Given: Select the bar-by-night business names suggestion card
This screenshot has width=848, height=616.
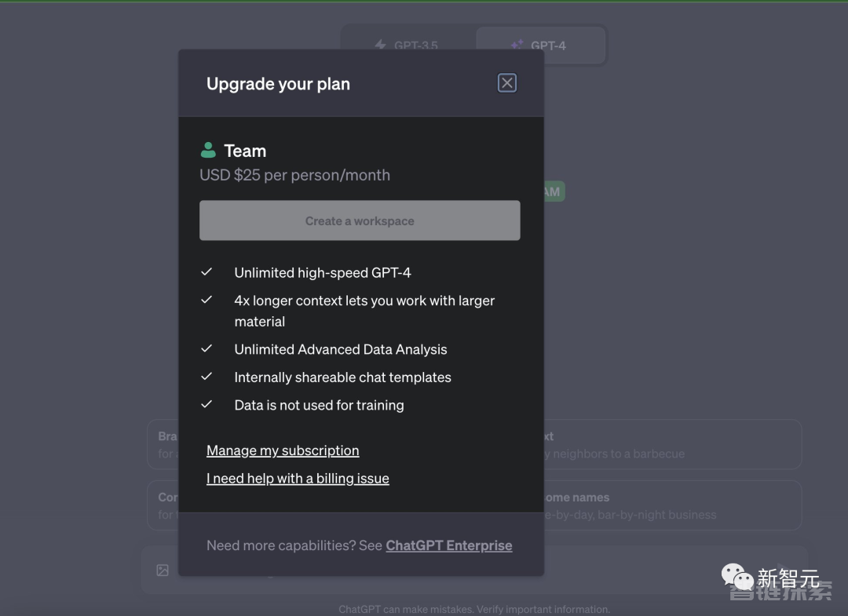Looking at the screenshot, I should coord(672,506).
